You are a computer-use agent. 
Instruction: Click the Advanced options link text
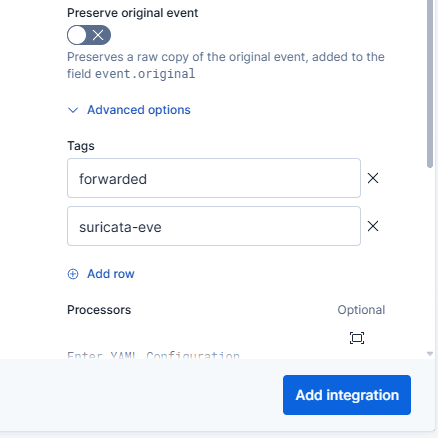pyautogui.click(x=139, y=110)
